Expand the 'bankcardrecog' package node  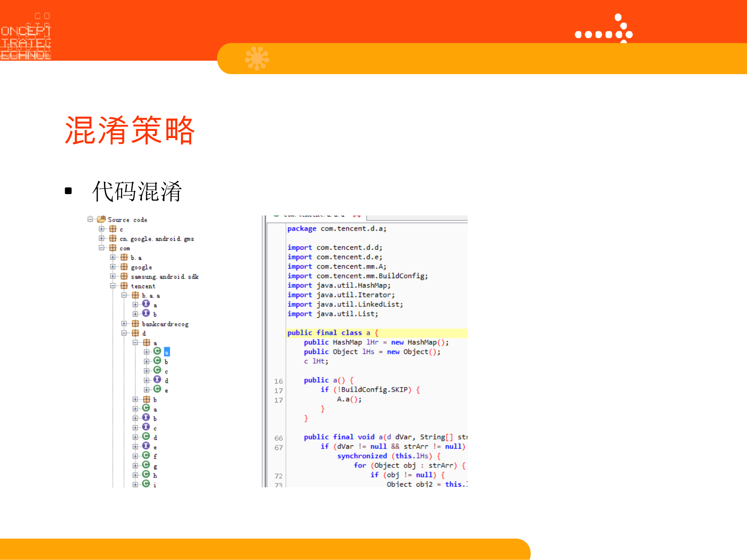point(124,324)
